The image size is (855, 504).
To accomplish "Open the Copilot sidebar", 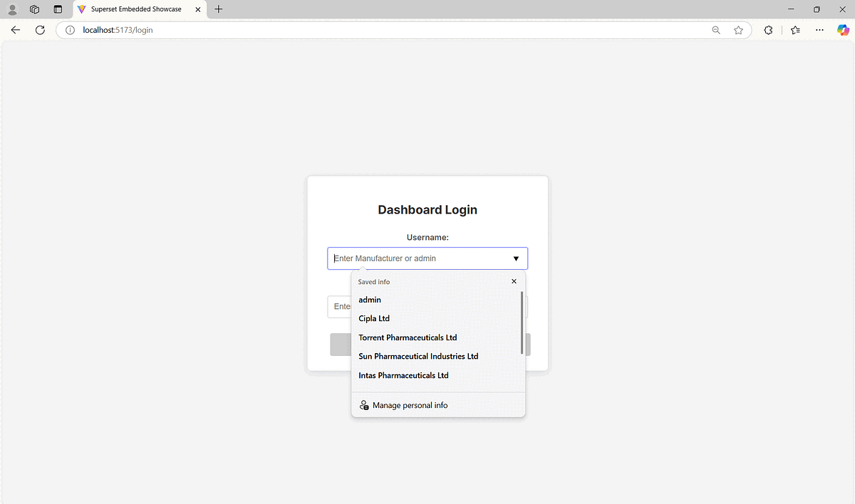I will pos(843,30).
